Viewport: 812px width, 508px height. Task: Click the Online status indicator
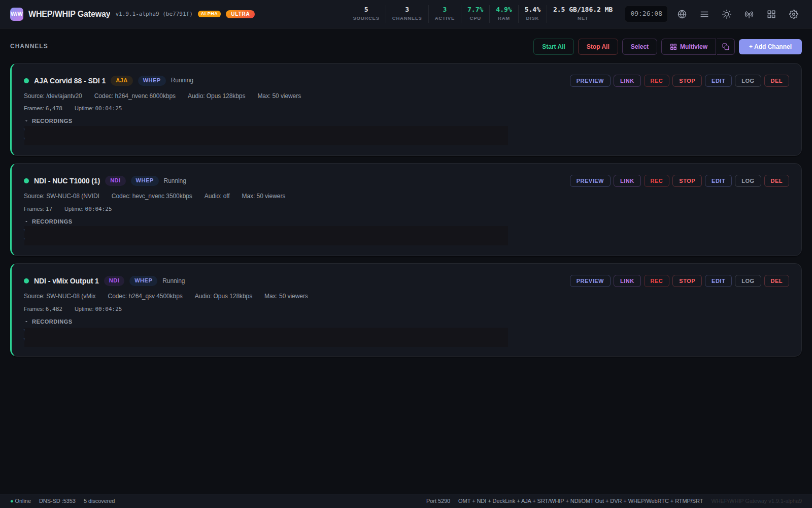pyautogui.click(x=21, y=501)
